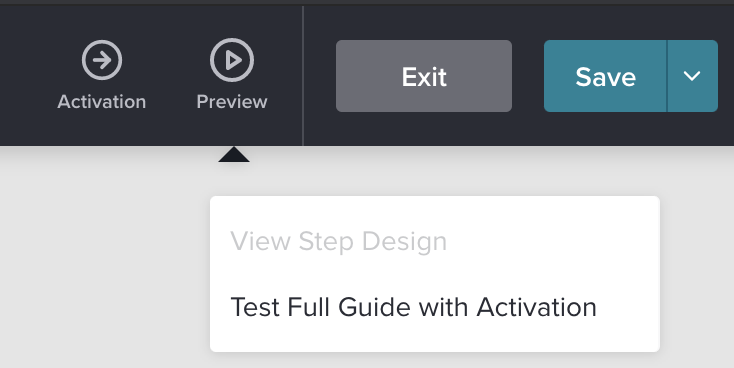Image resolution: width=734 pixels, height=368 pixels.
Task: Click the word Save on the teal button
Action: (x=605, y=76)
